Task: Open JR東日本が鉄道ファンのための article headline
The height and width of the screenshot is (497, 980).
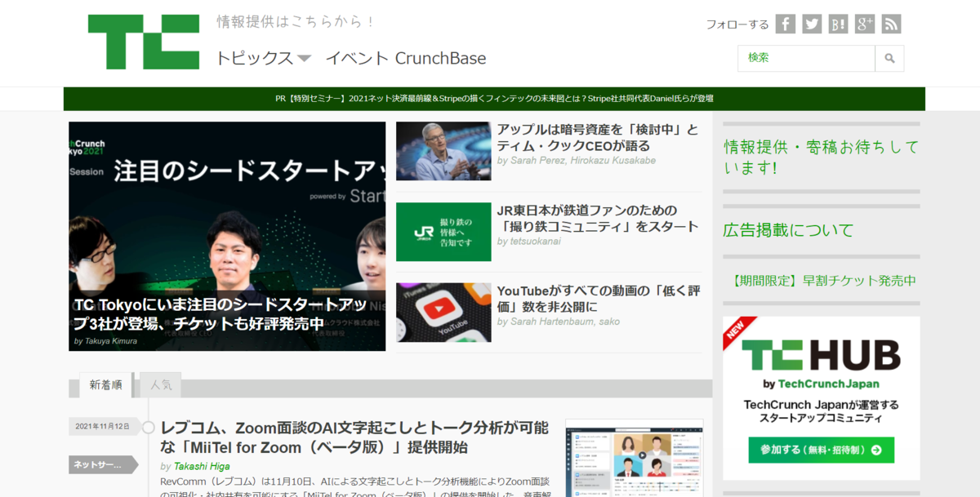Action: click(598, 218)
